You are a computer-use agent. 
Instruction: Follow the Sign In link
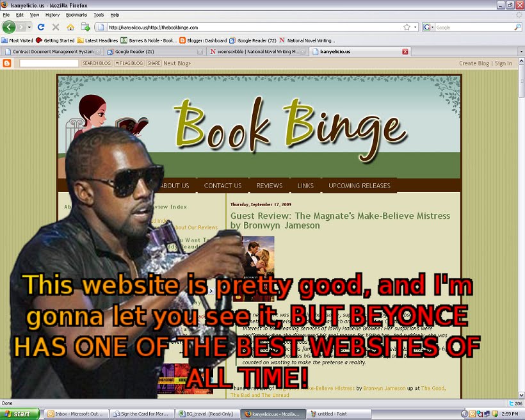(x=503, y=63)
